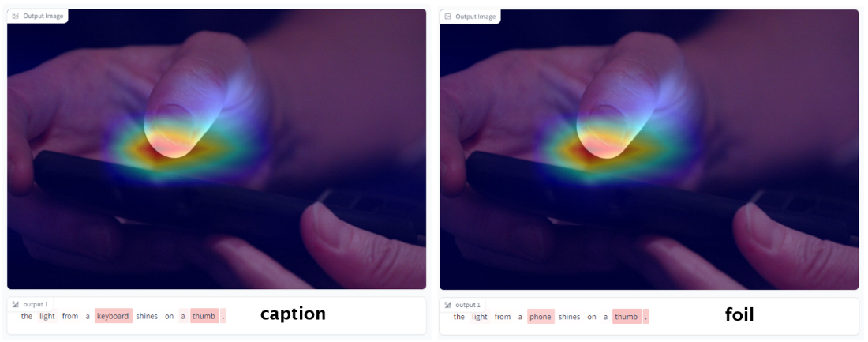The image size is (868, 342).
Task: Click the bold foil label
Action: tap(739, 314)
